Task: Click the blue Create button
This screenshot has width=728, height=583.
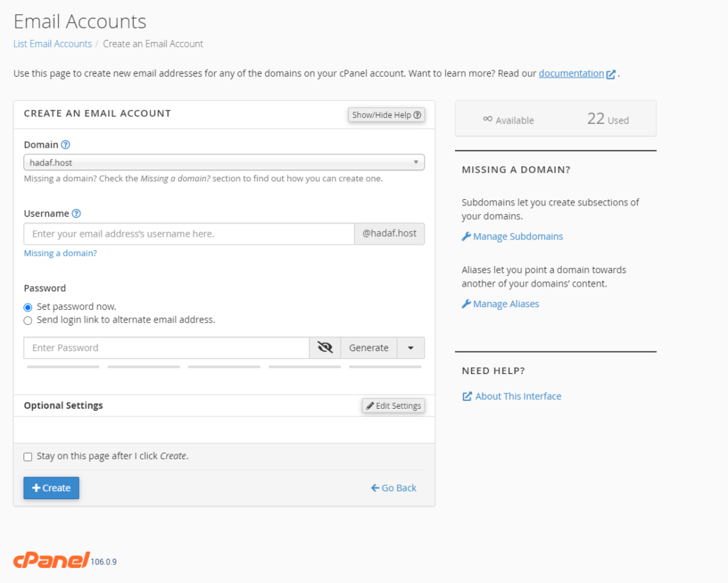Action: click(x=51, y=488)
